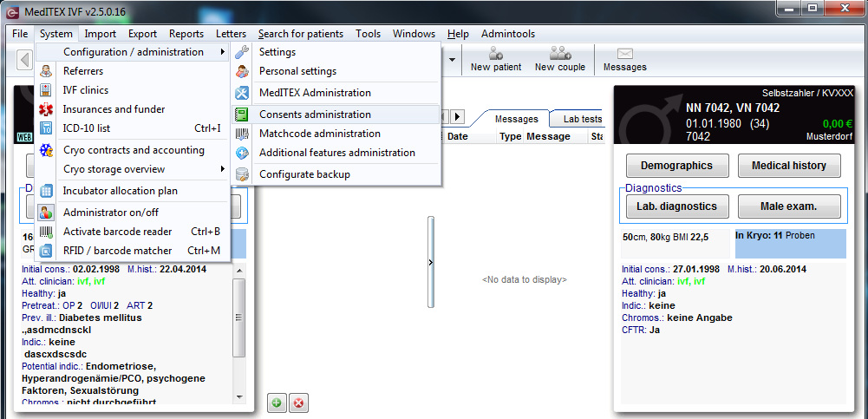The image size is (868, 419).
Task: Click the Personal settings user icon
Action: (243, 71)
